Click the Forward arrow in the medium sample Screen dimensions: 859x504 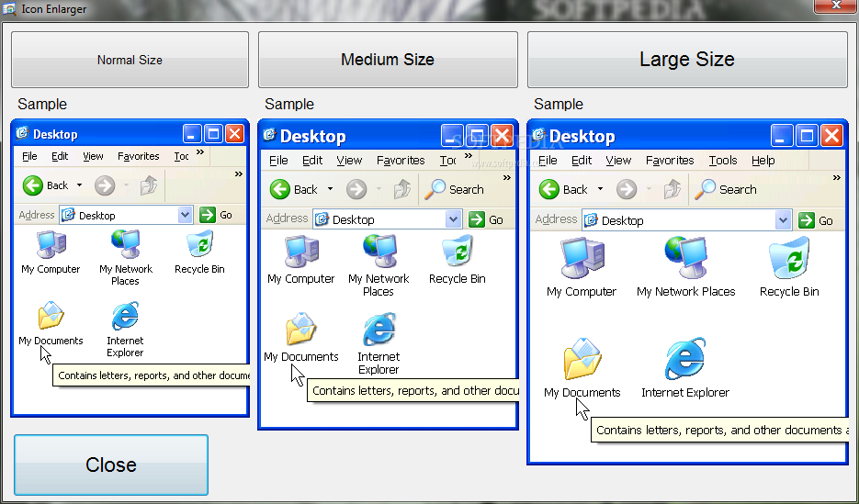click(356, 189)
